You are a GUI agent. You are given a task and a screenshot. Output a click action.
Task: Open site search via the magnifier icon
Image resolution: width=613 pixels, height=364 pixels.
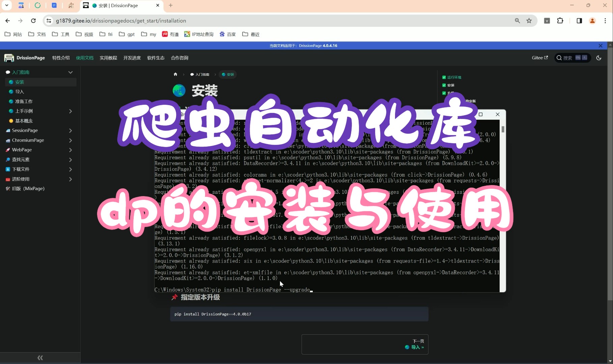559,58
